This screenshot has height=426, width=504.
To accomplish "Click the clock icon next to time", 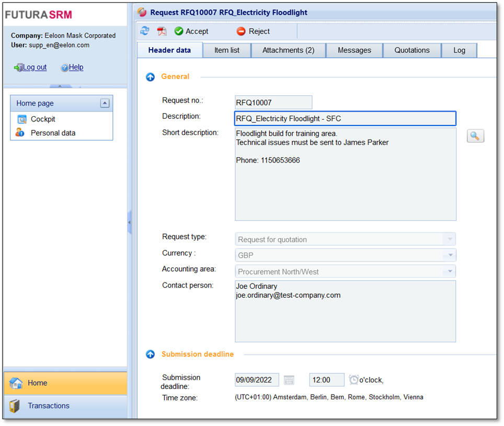I will [x=353, y=380].
